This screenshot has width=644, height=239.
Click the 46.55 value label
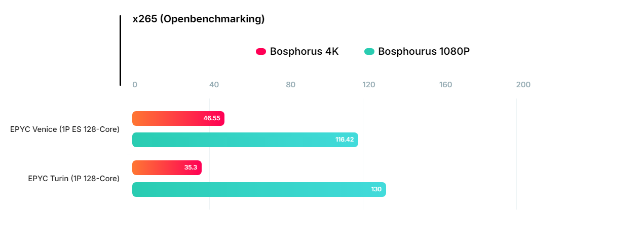click(x=212, y=118)
